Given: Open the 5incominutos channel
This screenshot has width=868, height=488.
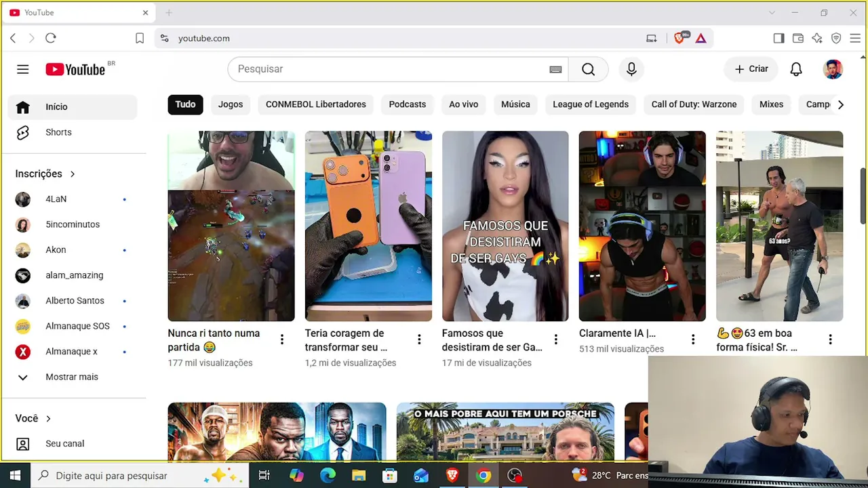Looking at the screenshot, I should point(73,224).
